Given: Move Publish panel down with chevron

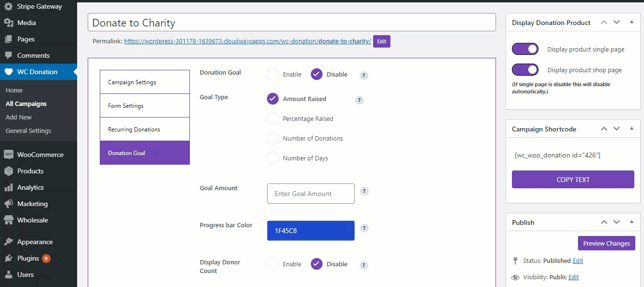Looking at the screenshot, I should [x=617, y=222].
